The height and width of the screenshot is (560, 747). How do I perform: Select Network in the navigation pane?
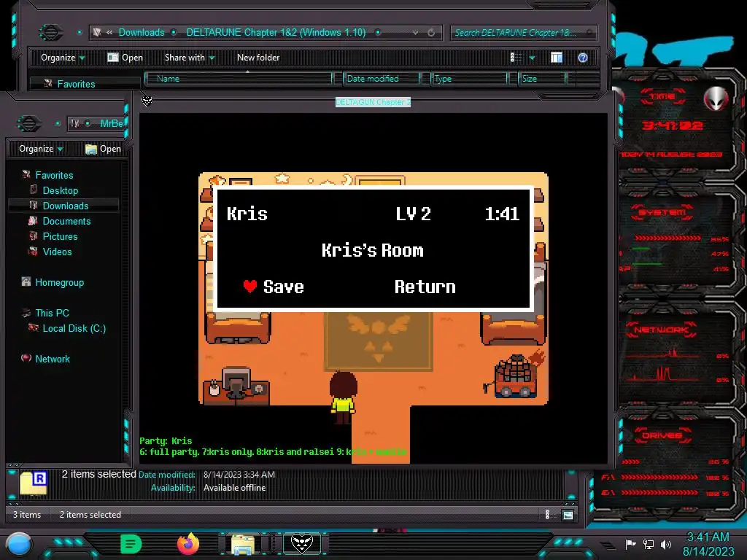[53, 359]
